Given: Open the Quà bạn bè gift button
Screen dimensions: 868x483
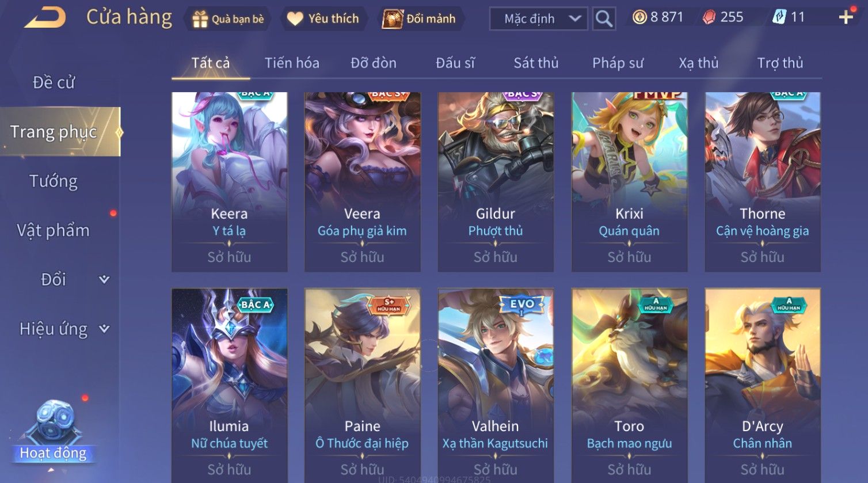Looking at the screenshot, I should pyautogui.click(x=229, y=19).
